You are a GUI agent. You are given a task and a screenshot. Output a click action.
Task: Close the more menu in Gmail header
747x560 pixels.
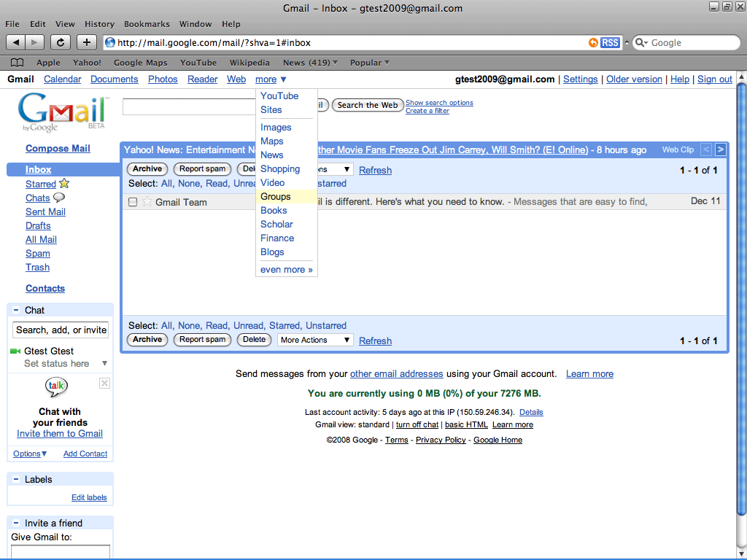pos(271,79)
